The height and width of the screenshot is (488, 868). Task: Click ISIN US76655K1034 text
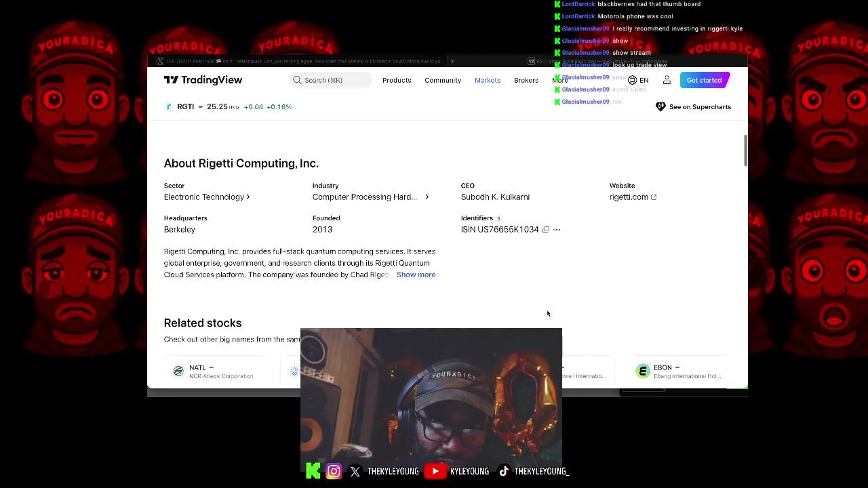pos(500,229)
